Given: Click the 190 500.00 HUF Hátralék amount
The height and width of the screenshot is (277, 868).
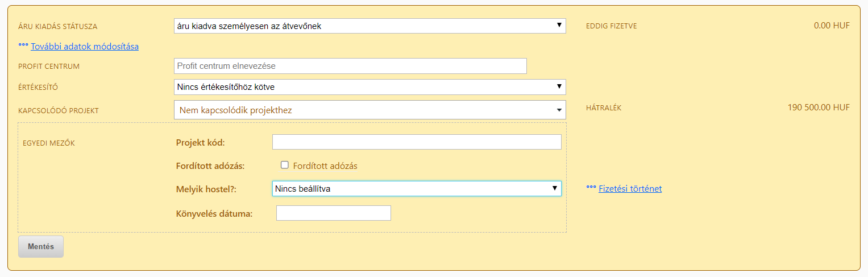Looking at the screenshot, I should click(819, 107).
